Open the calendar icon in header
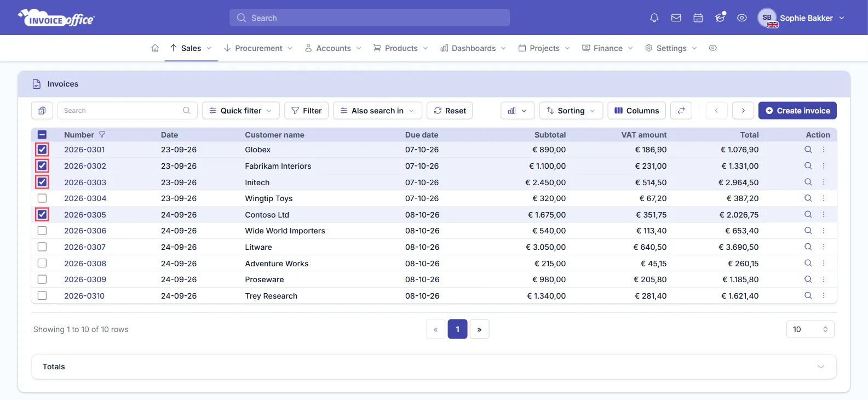Viewport: 868px width, 400px height. 698,18
